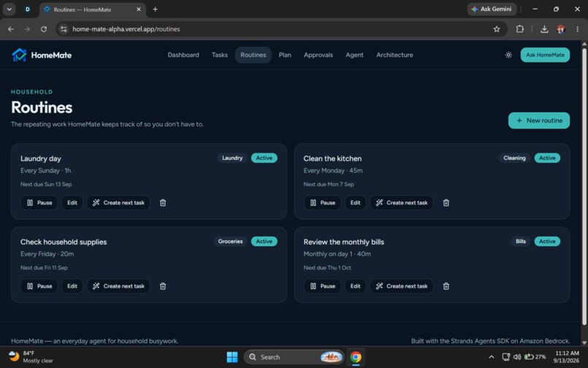The height and width of the screenshot is (368, 588).
Task: Click Ask Gemini button
Action: 492,9
